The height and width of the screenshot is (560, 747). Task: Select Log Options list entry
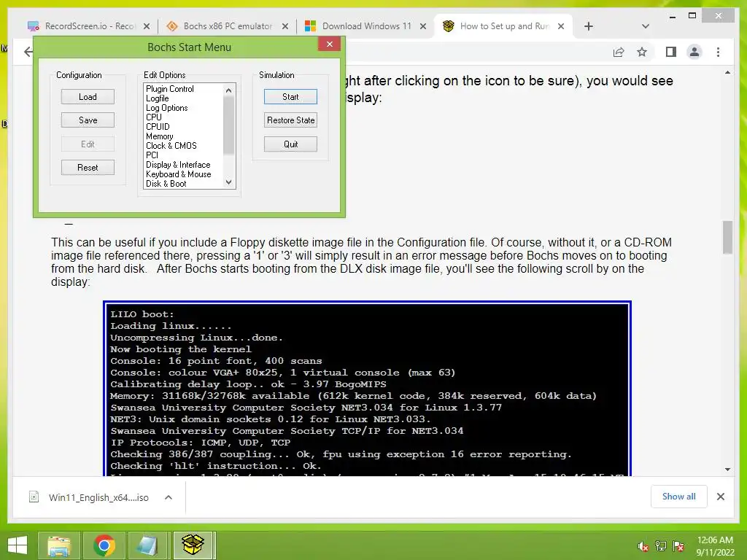click(167, 108)
